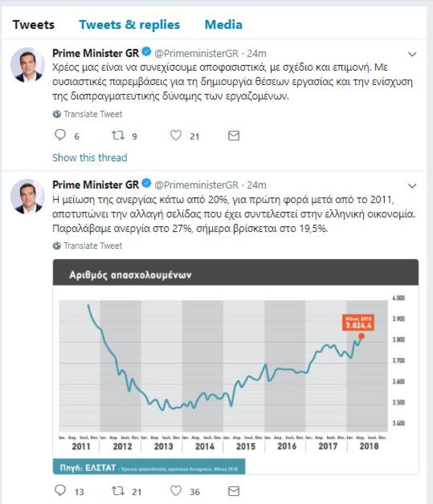The image size is (433, 504).
Task: Click Show this thread
Action: tap(89, 157)
